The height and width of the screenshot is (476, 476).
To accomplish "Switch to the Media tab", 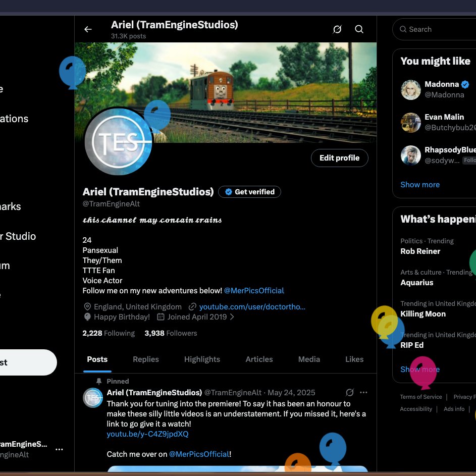I will [309, 359].
